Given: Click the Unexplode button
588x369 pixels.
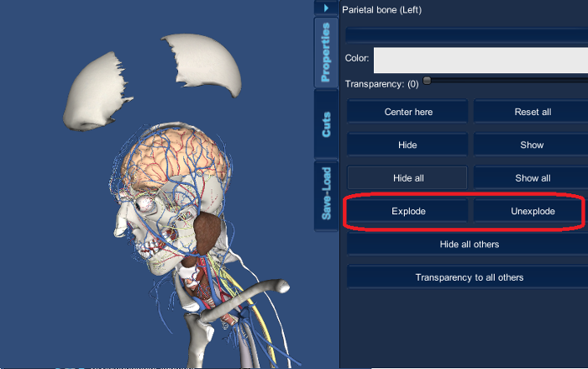Looking at the screenshot, I should (x=532, y=211).
